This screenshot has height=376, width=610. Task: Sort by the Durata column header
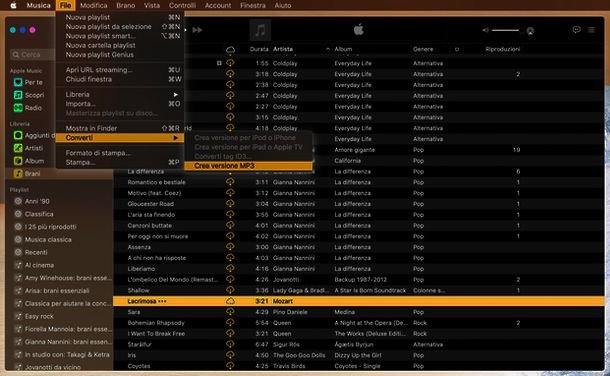[x=259, y=49]
